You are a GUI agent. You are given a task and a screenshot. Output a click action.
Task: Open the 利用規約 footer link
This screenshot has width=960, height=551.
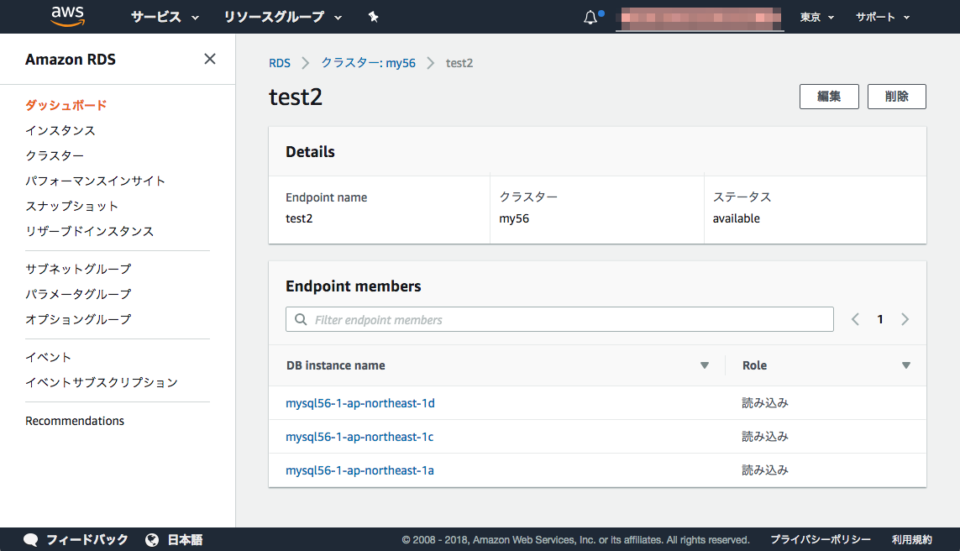pyautogui.click(x=912, y=539)
